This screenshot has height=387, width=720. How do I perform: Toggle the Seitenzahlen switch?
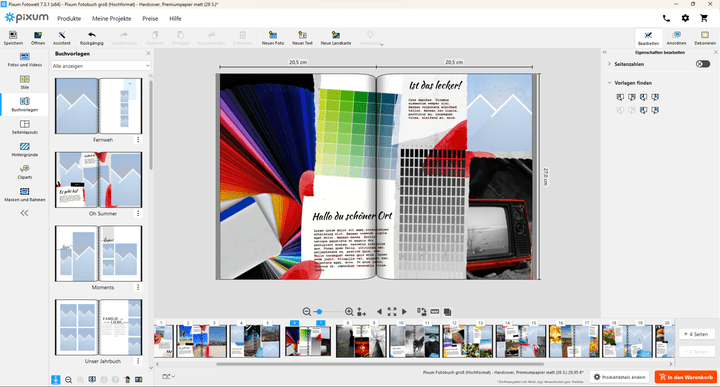coord(703,64)
